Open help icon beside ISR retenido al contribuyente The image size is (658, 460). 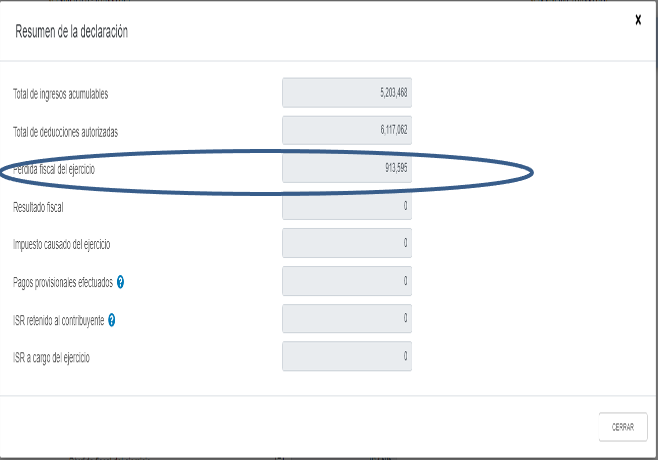click(112, 320)
